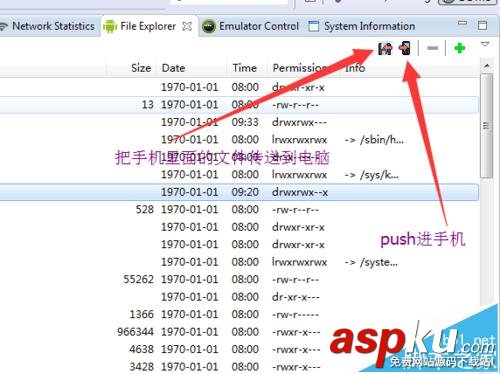Open the System Information tab
The width and height of the screenshot is (500, 374).
tap(362, 26)
